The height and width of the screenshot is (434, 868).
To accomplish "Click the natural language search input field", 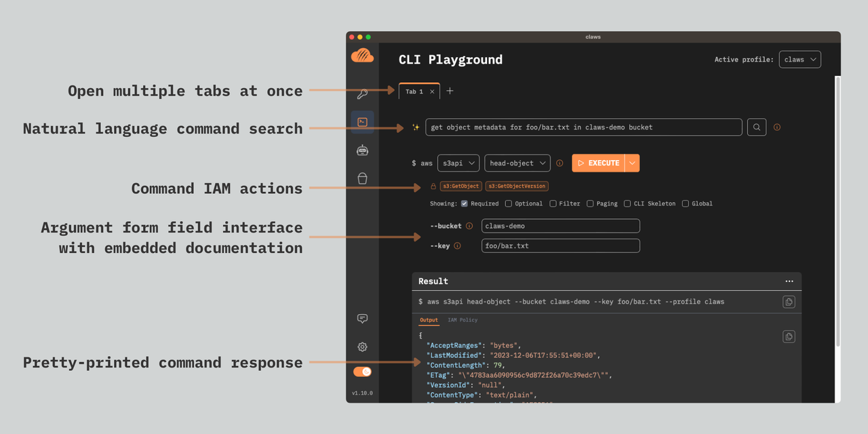I will [x=584, y=127].
